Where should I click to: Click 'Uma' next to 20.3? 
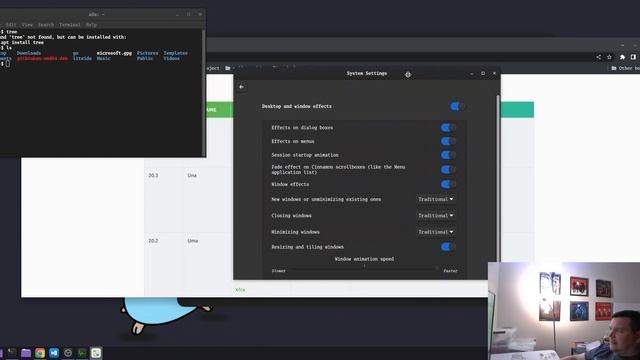click(192, 176)
